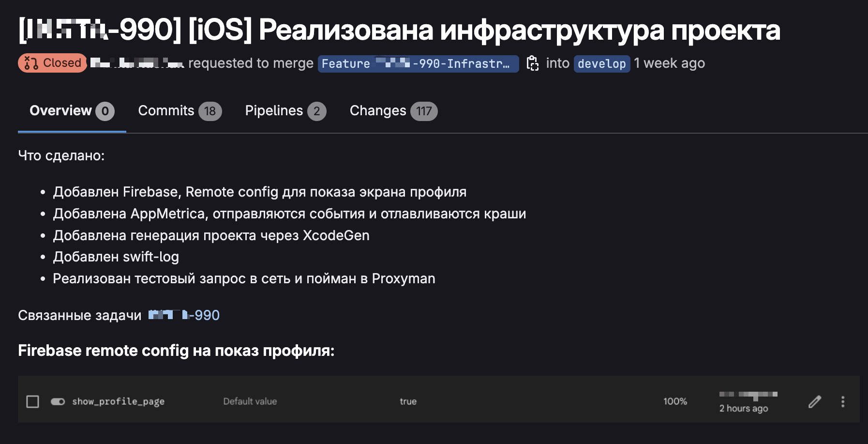Copy the source branch name icon

[x=532, y=63]
